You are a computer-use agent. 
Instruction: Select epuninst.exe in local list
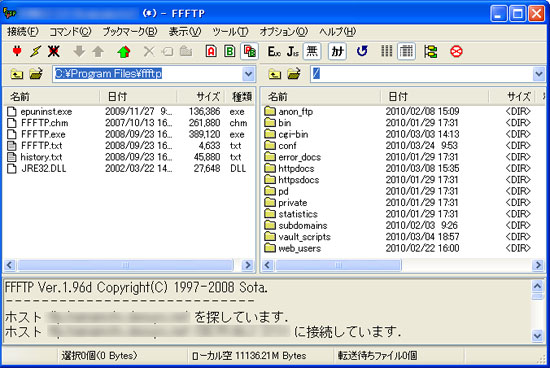click(x=46, y=112)
